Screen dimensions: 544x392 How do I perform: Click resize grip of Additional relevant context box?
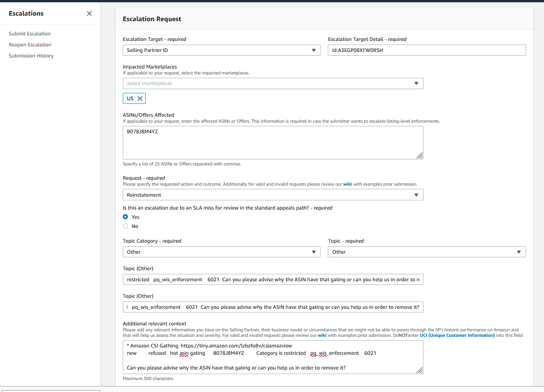[419, 370]
